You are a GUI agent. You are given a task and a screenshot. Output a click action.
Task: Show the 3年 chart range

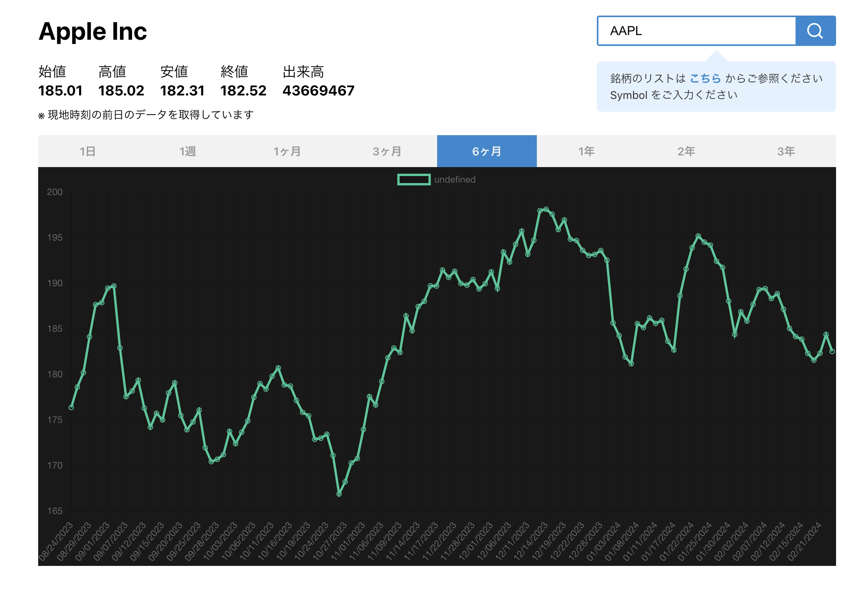786,151
